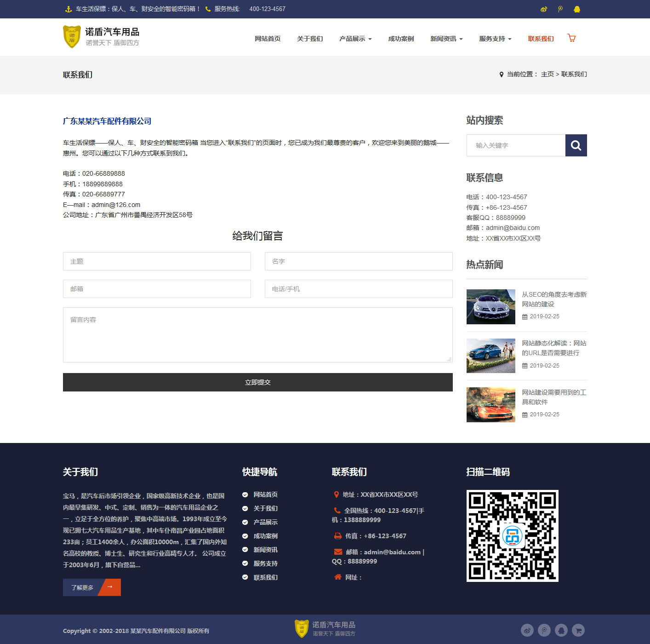
Task: Expand the 产品展示 dropdown menu
Action: pos(355,39)
